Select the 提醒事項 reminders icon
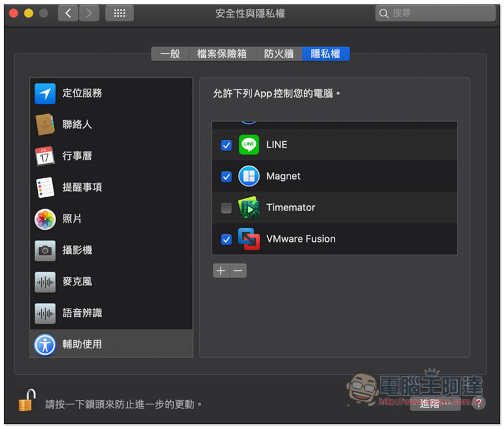 click(45, 187)
